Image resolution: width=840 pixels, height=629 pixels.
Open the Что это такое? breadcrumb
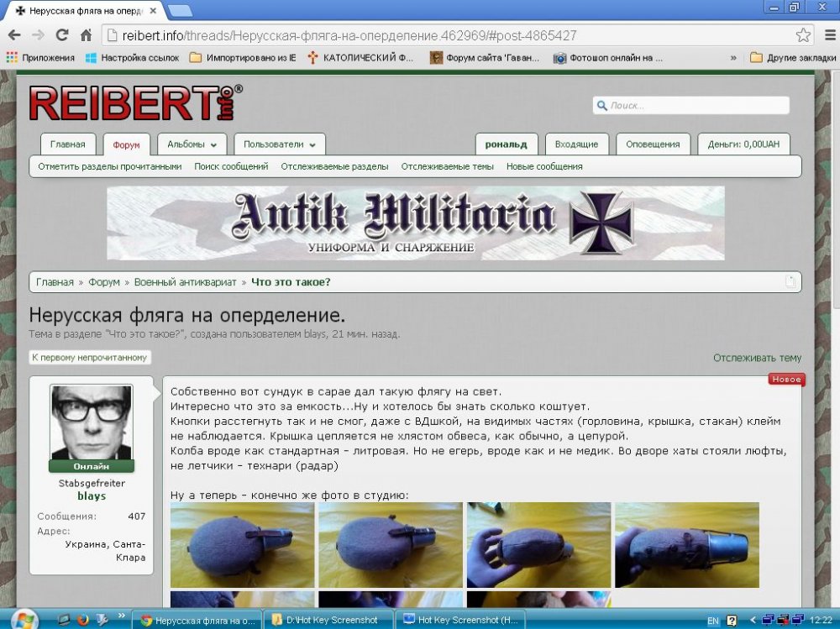291,282
